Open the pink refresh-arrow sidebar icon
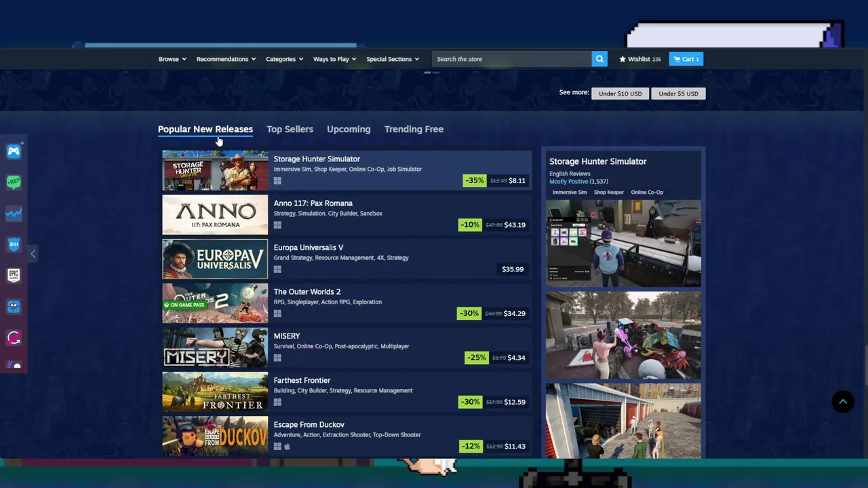868x488 pixels. 14,338
